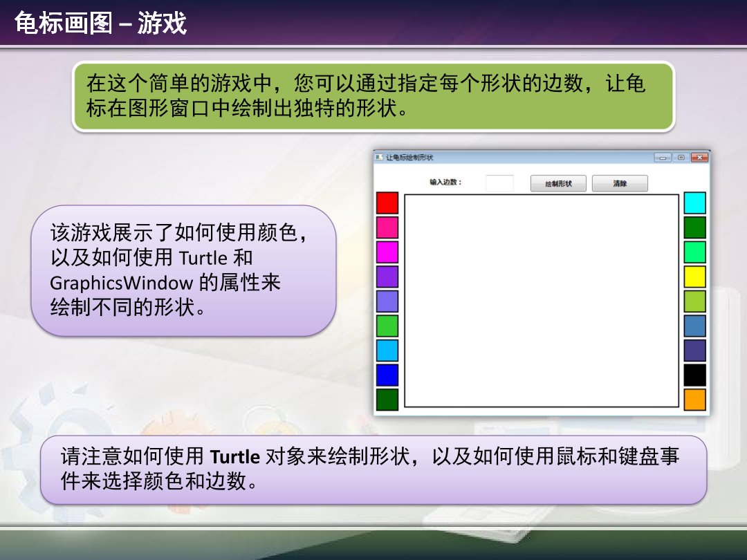Viewport: 747px width, 560px height.
Task: Select the red color swatch
Action: [387, 203]
